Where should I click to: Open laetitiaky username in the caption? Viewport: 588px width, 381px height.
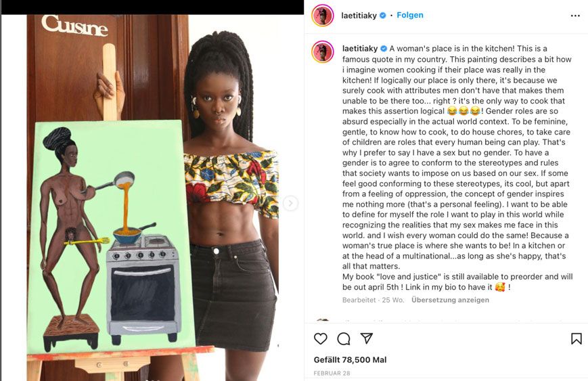360,48
